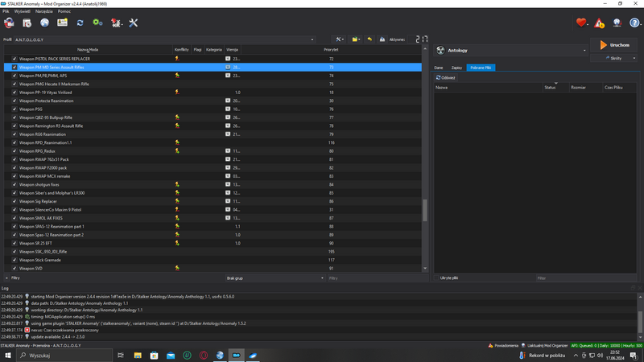The width and height of the screenshot is (644, 362).
Task: Expand the A.N.T.O.L.O.G.Y profile dropdown
Action: [312, 39]
